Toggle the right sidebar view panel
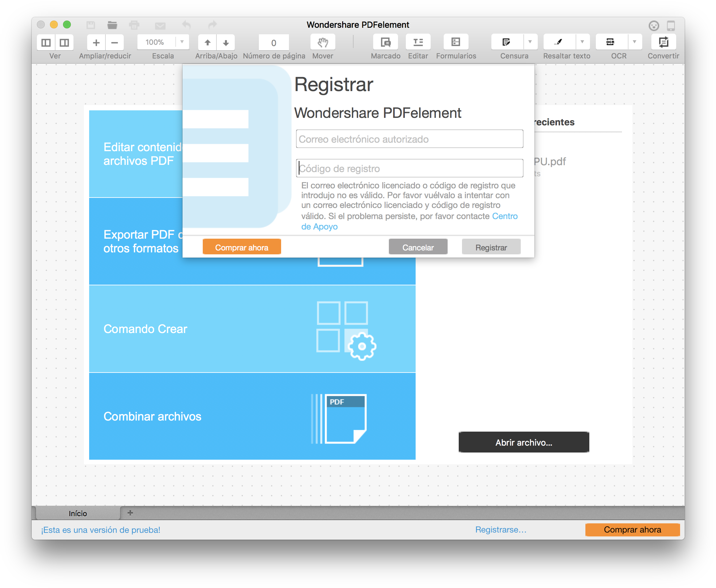This screenshot has width=716, height=588. pyautogui.click(x=64, y=42)
